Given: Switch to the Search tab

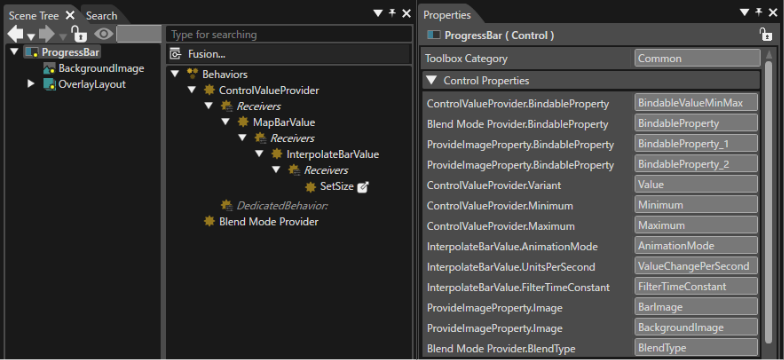Looking at the screenshot, I should (102, 16).
